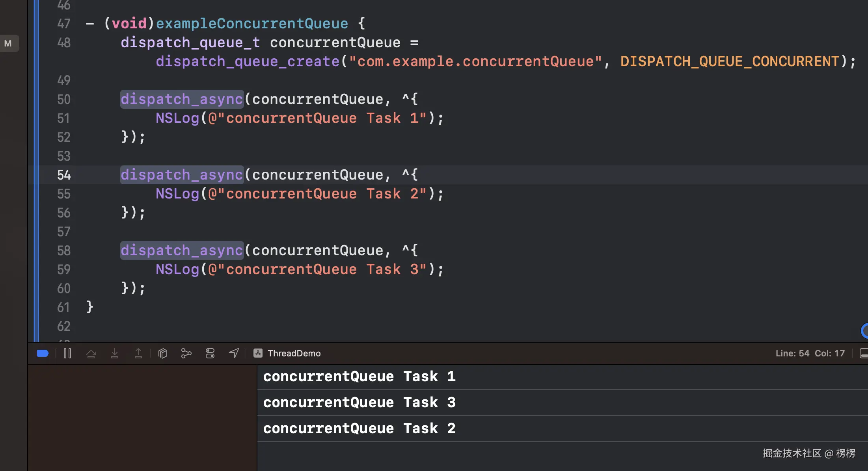Image resolution: width=868 pixels, height=471 pixels.
Task: Click the Step Out debug icon
Action: 138,353
